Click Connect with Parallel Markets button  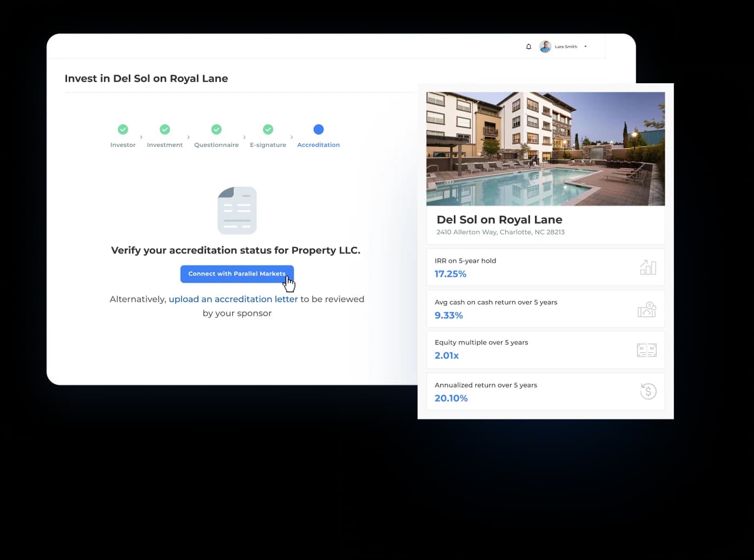click(x=237, y=274)
